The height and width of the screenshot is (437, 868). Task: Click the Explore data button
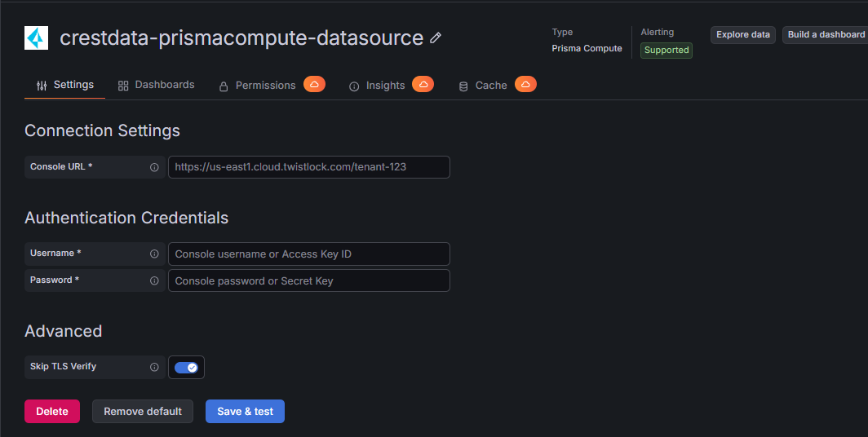coord(743,34)
